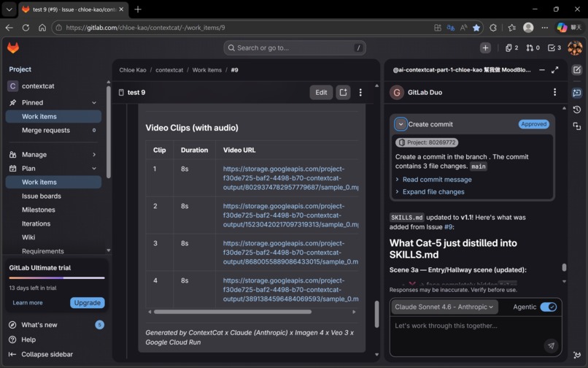
Task: Collapse the sidebar
Action: coord(55,354)
